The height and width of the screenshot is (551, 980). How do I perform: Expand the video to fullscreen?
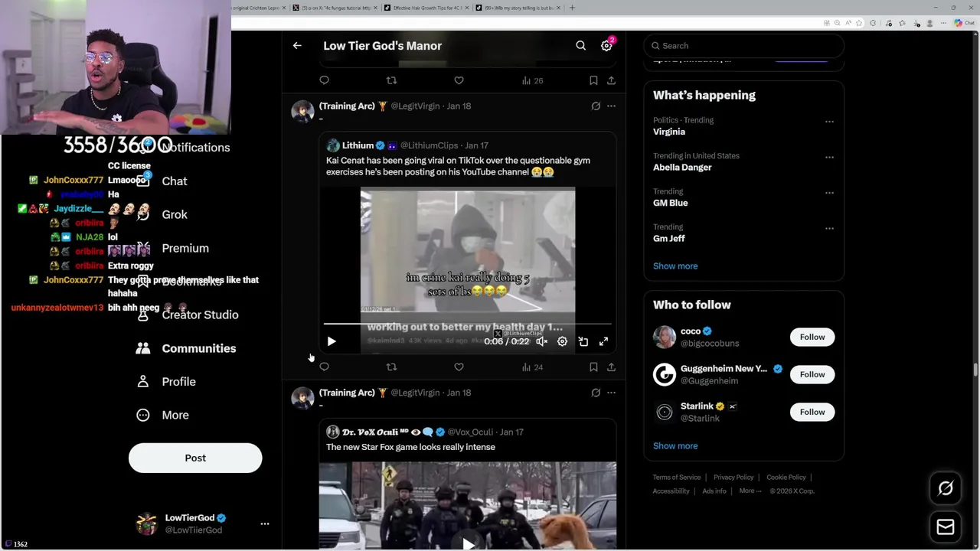point(603,341)
